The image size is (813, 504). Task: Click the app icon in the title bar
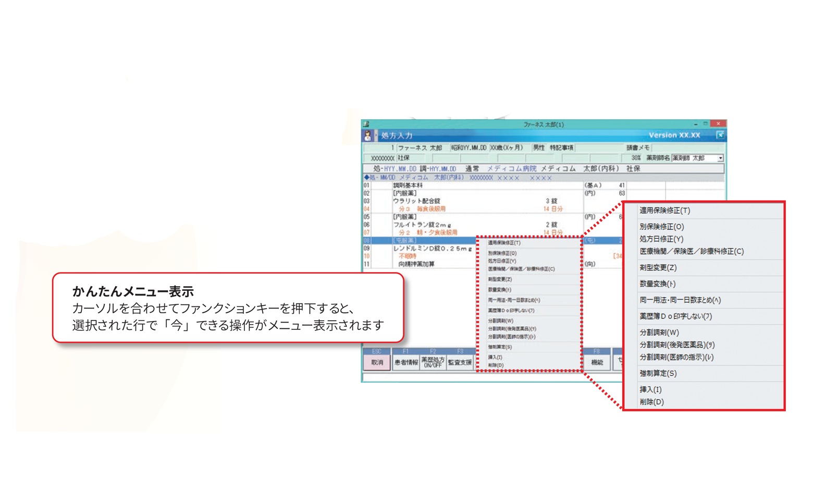366,124
